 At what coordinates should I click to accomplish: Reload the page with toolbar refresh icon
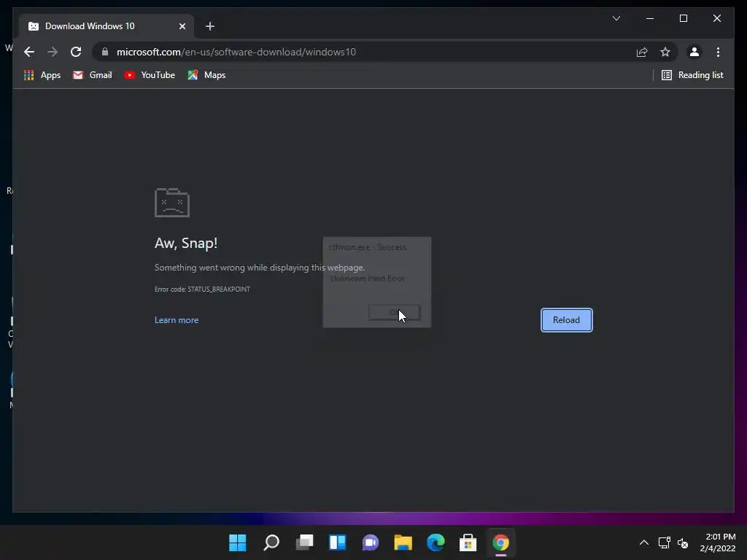point(76,52)
